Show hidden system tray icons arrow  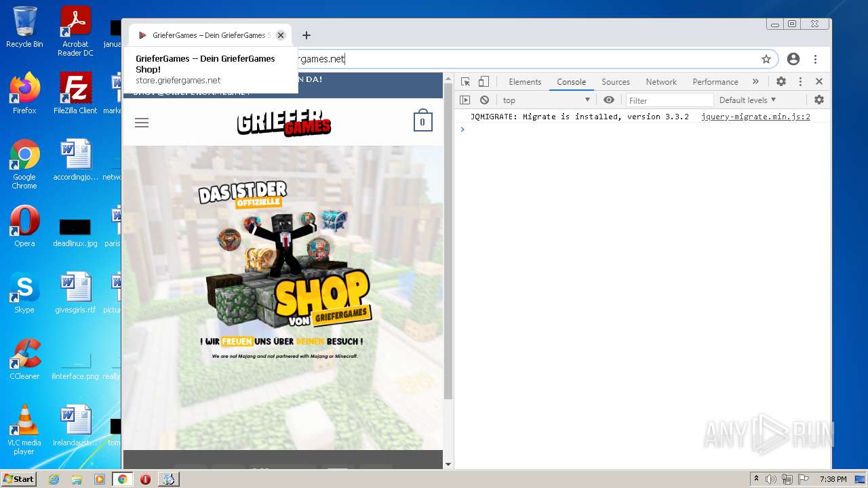[x=756, y=479]
